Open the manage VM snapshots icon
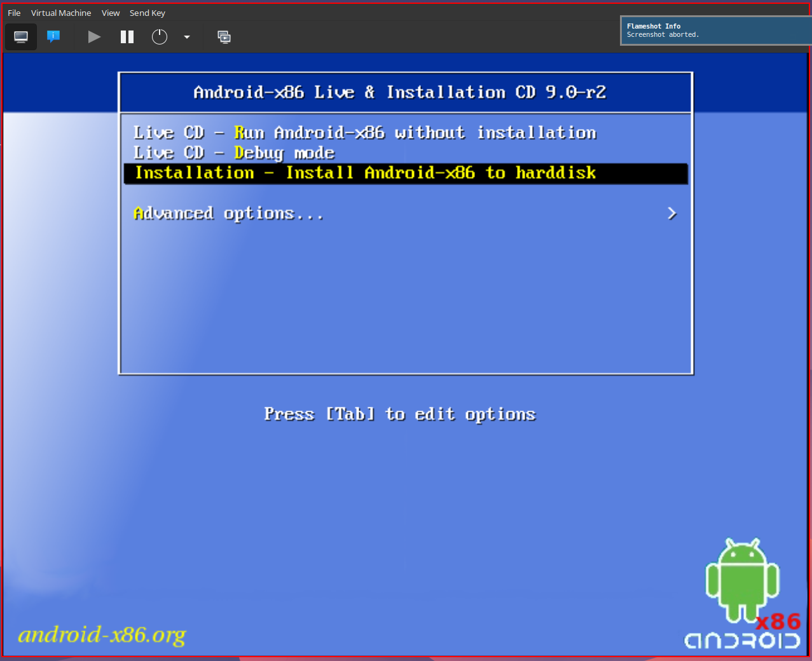The height and width of the screenshot is (661, 812). pyautogui.click(x=224, y=37)
